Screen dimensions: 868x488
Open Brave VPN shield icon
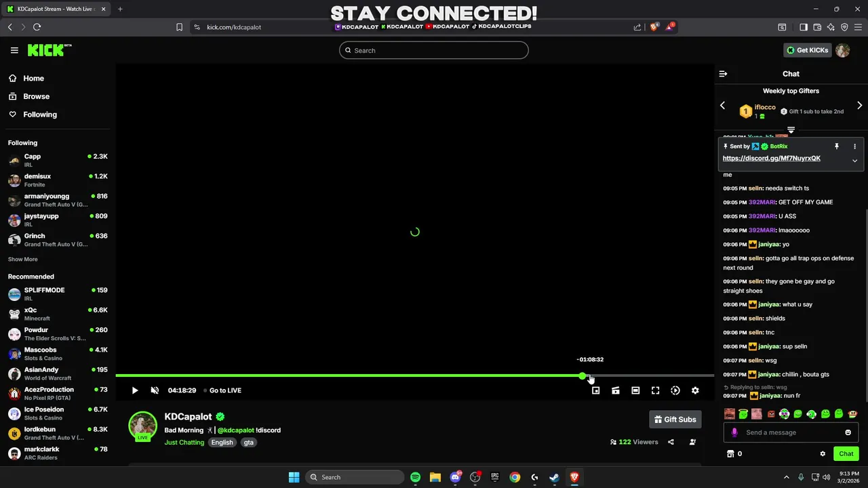[844, 27]
